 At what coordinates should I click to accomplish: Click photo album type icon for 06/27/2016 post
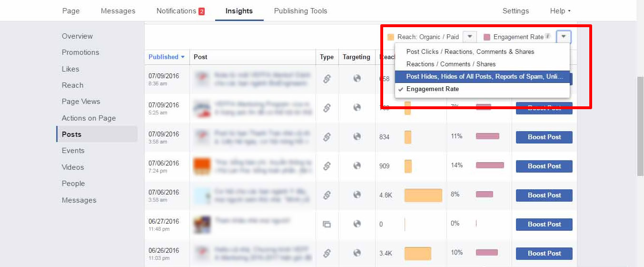pos(327,224)
